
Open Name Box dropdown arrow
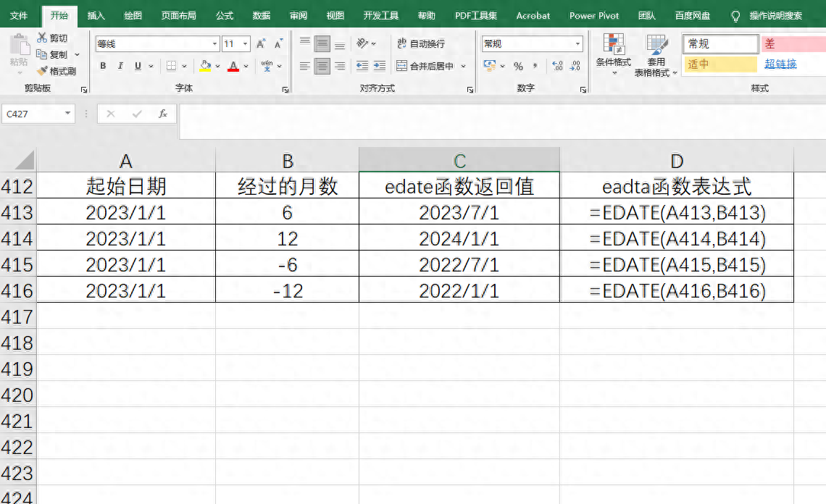pos(67,113)
